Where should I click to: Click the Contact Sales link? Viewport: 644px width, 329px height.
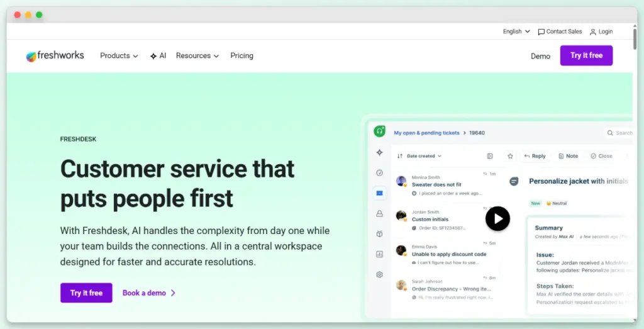pos(560,31)
